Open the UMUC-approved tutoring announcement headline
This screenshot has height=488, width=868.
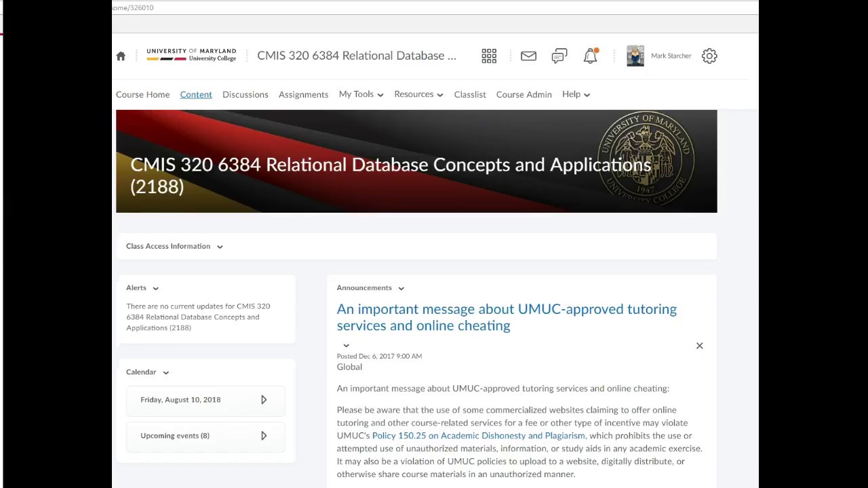(x=507, y=317)
